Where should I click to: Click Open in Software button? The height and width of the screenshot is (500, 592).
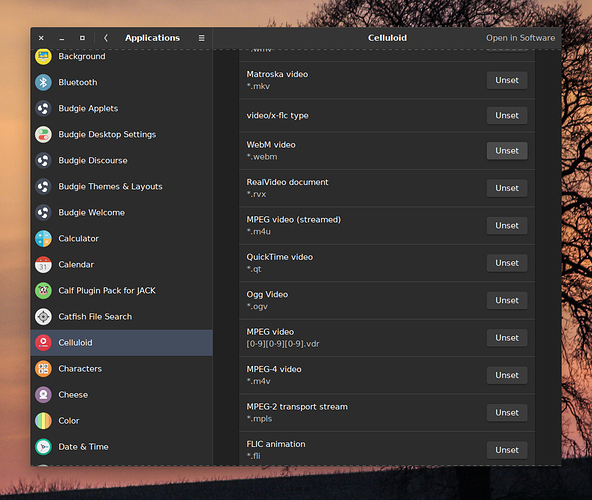coord(520,38)
